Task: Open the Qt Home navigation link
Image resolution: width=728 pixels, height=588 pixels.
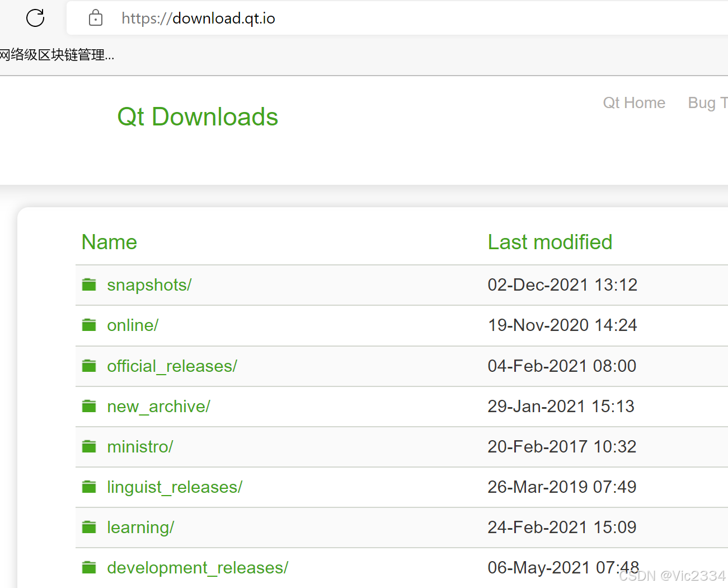Action: pyautogui.click(x=634, y=103)
